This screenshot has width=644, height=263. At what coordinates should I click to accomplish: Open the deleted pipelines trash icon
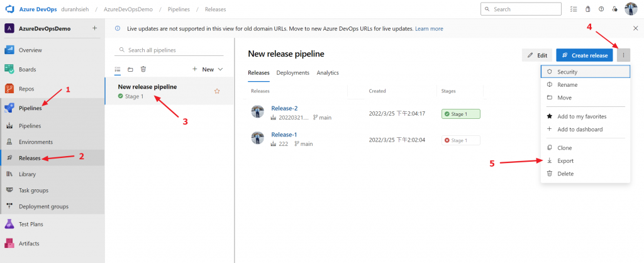point(143,69)
